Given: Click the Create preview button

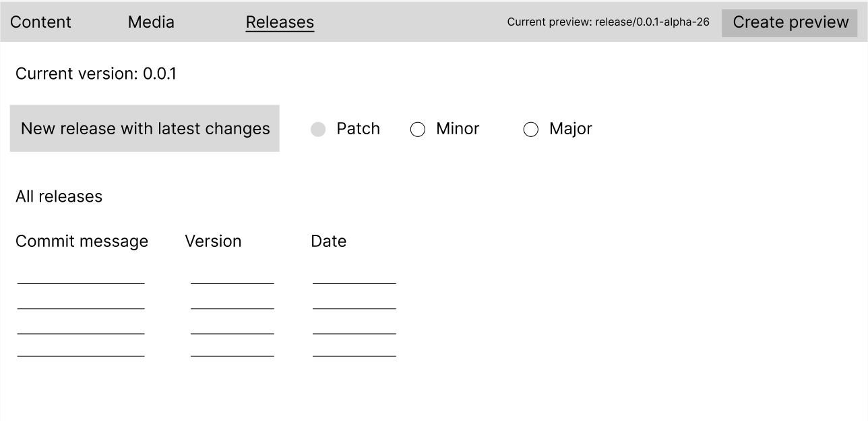Looking at the screenshot, I should 789,22.
